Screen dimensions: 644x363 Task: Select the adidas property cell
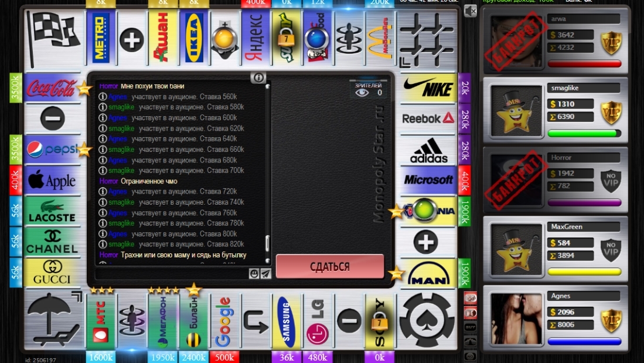tap(428, 150)
